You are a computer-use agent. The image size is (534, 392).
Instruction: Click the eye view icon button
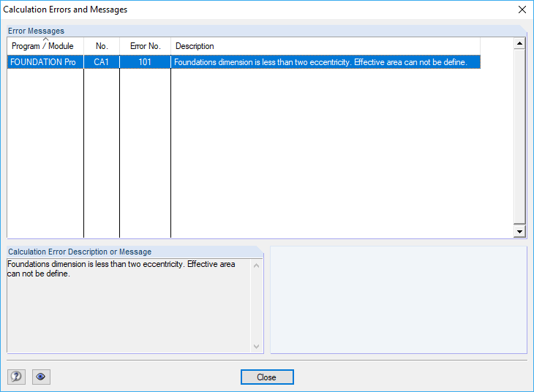(x=41, y=377)
